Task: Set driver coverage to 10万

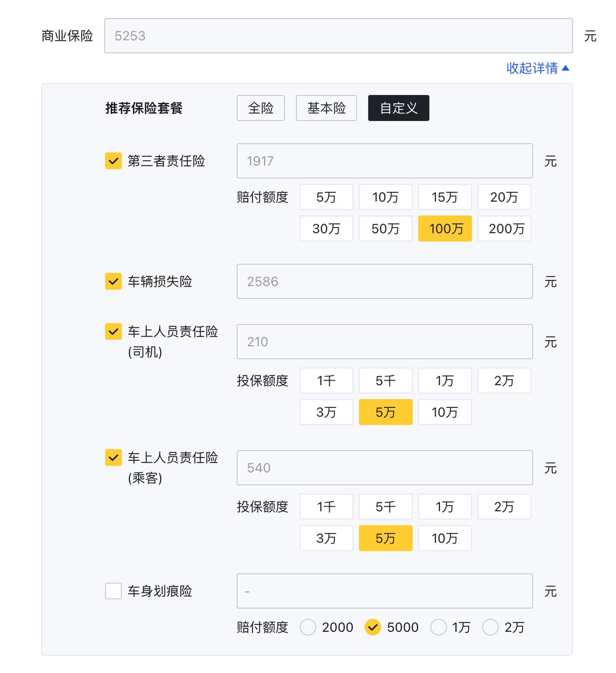Action: [445, 412]
